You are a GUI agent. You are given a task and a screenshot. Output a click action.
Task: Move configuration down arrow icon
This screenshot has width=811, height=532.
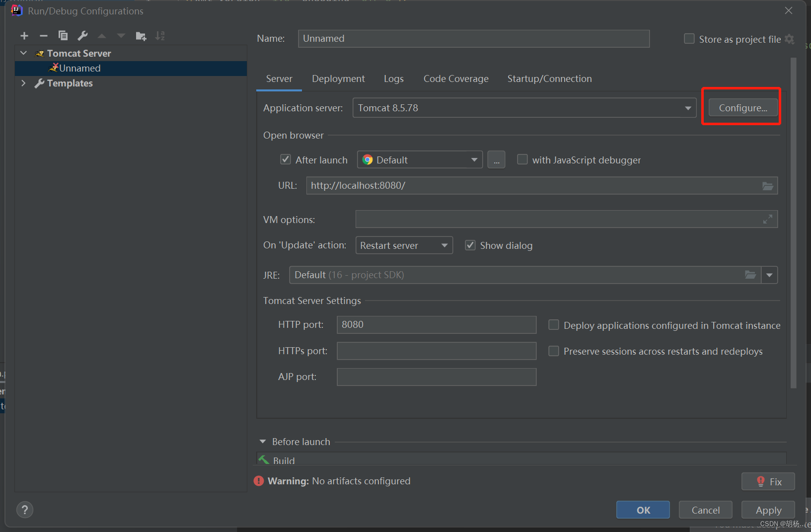(121, 36)
